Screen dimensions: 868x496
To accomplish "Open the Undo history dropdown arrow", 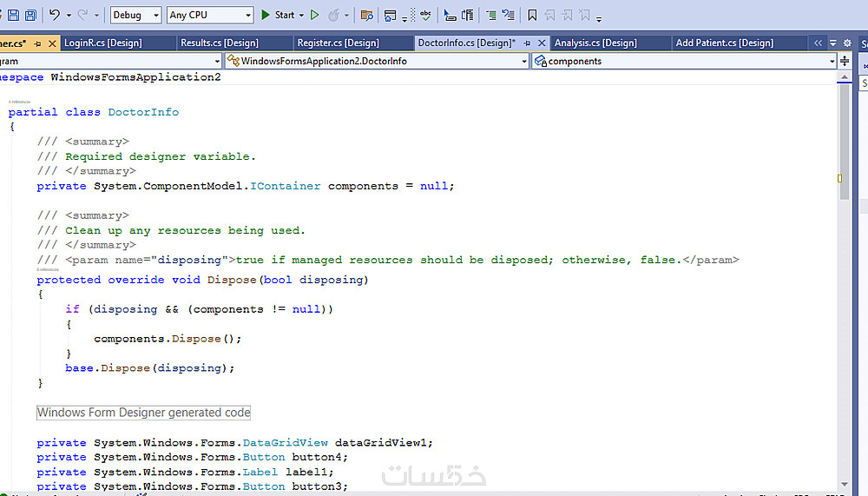I will tap(69, 16).
